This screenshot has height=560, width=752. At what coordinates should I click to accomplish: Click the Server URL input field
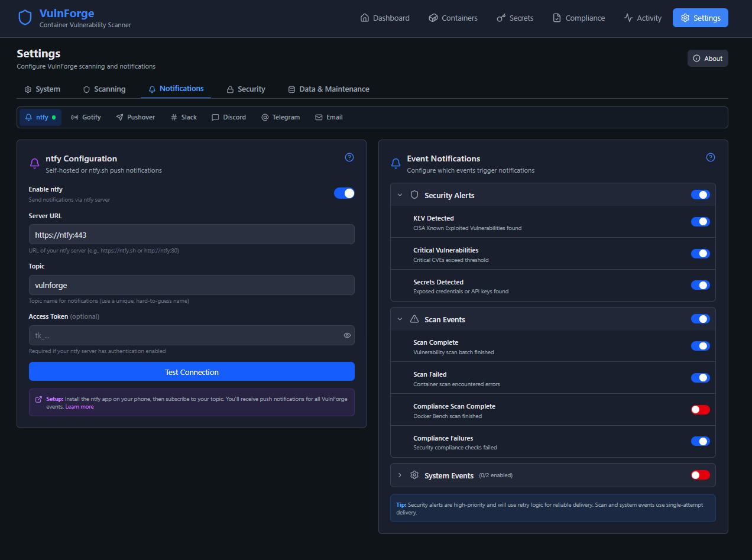pos(192,235)
